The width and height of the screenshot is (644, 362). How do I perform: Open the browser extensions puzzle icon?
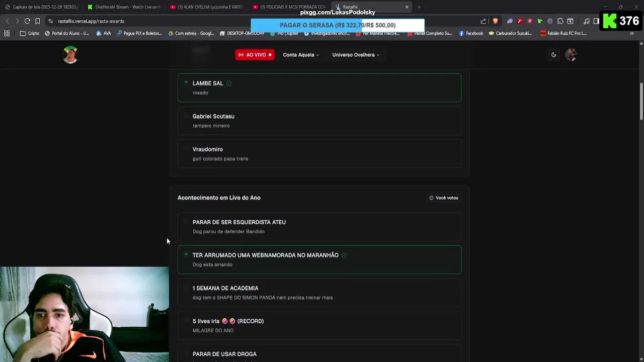[560, 21]
